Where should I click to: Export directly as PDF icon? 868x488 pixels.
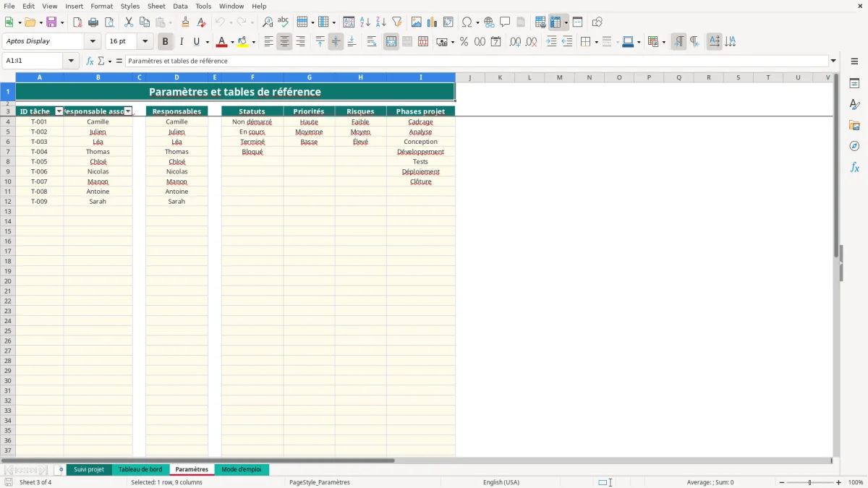click(77, 22)
